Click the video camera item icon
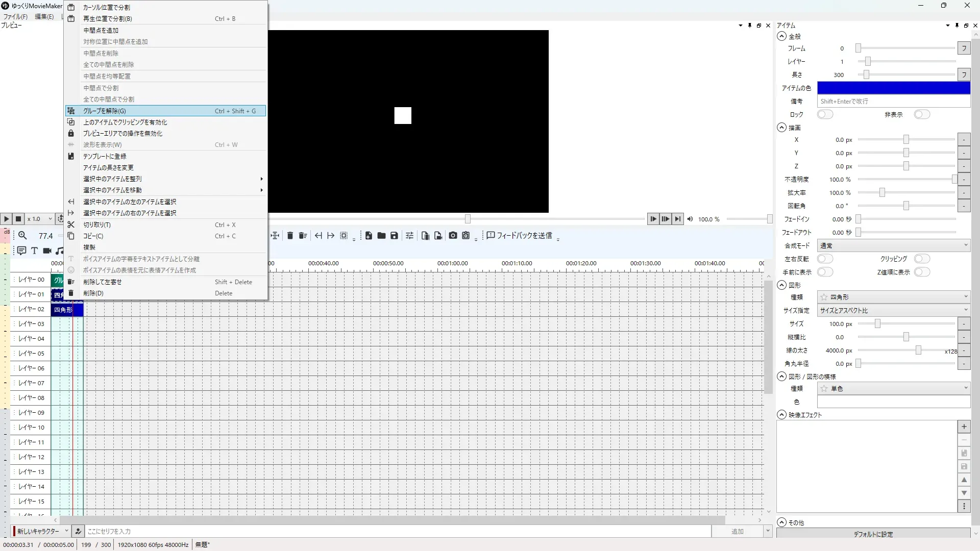The height and width of the screenshot is (551, 980). (x=47, y=251)
